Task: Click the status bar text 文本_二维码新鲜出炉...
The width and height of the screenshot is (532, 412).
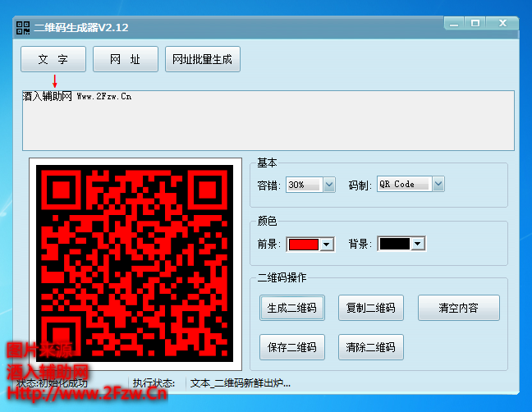Action: pos(241,383)
